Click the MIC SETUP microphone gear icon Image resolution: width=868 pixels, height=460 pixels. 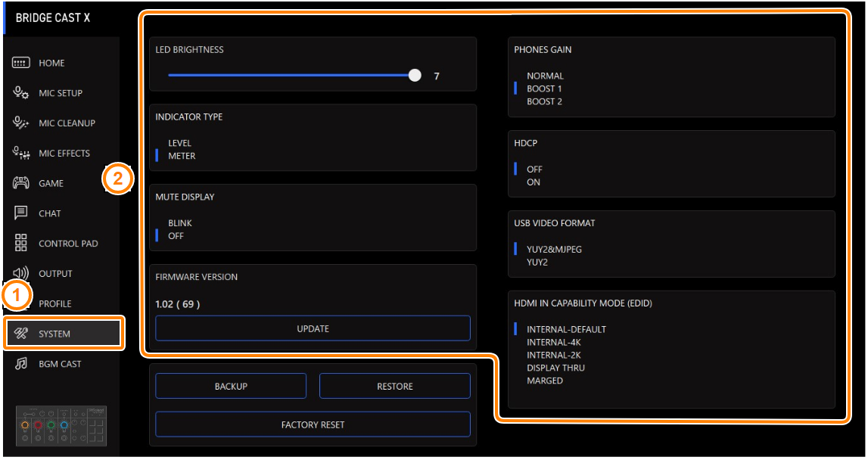point(21,93)
